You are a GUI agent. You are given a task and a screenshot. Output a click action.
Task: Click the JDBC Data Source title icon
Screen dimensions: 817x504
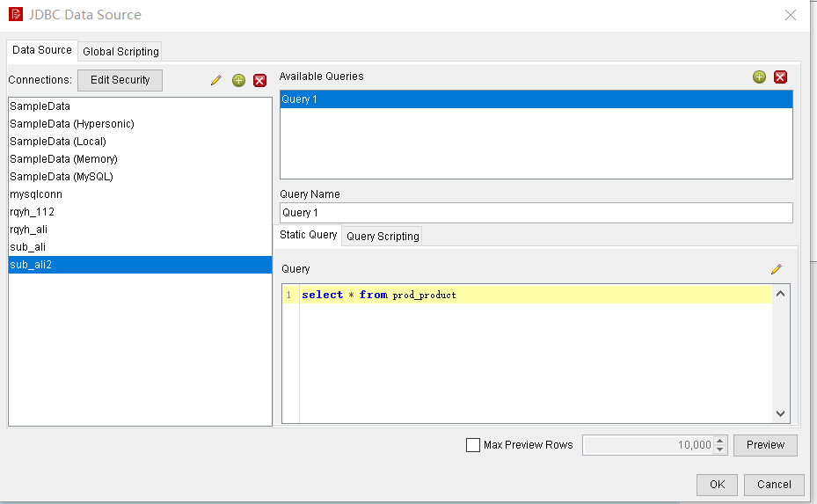[16, 14]
